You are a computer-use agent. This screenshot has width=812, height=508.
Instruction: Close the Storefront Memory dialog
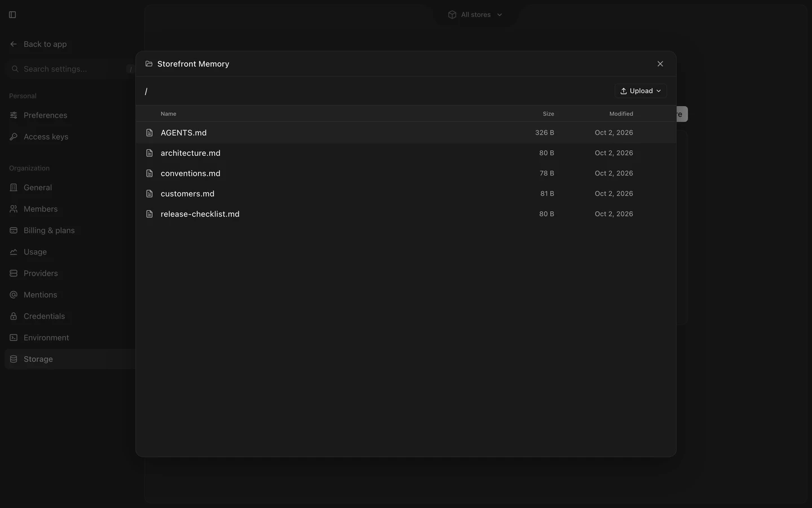tap(660, 64)
